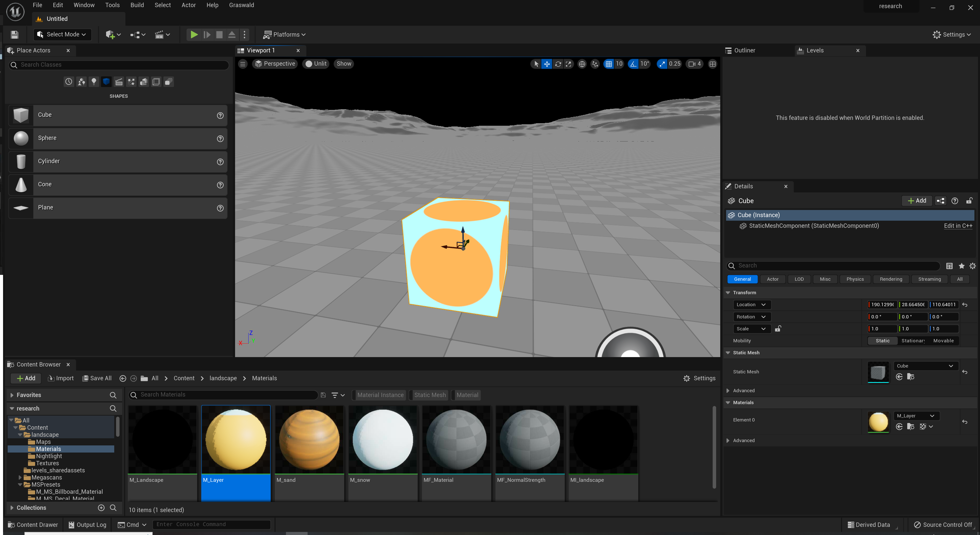Select the M_sand material thumbnail

tap(309, 440)
